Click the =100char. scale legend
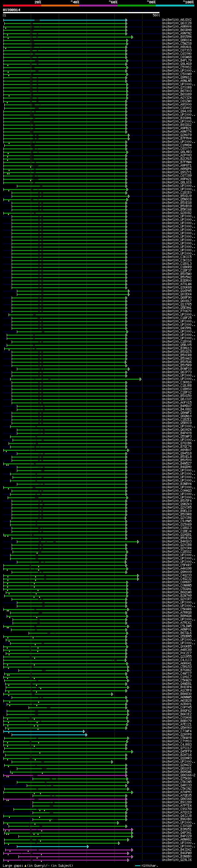This screenshot has width=197, height=868. coord(146,865)
